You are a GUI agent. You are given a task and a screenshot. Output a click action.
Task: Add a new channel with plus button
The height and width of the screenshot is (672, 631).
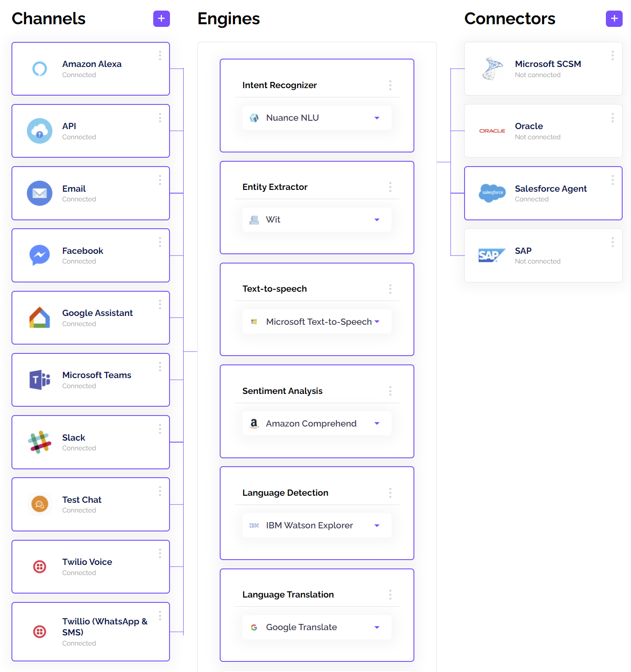[161, 19]
